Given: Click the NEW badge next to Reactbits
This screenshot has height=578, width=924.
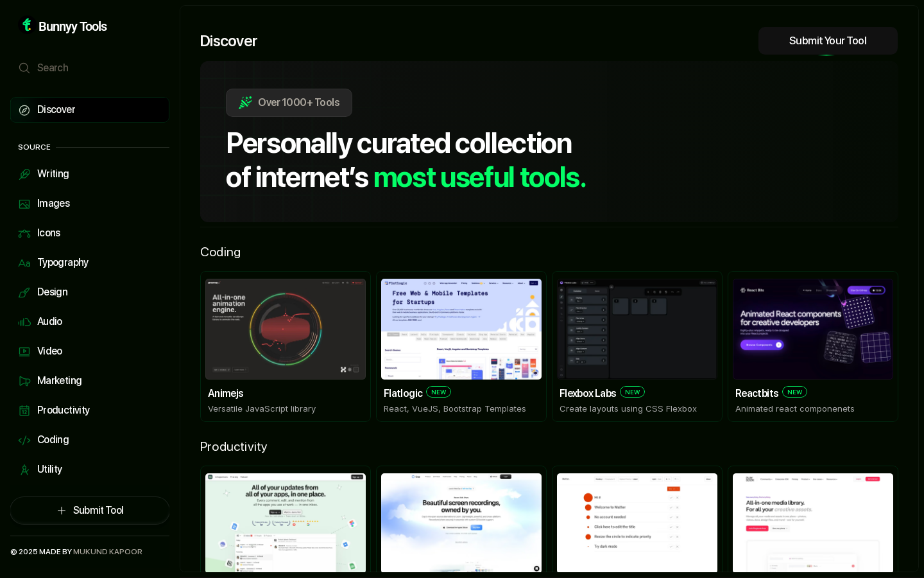Looking at the screenshot, I should pos(795,392).
